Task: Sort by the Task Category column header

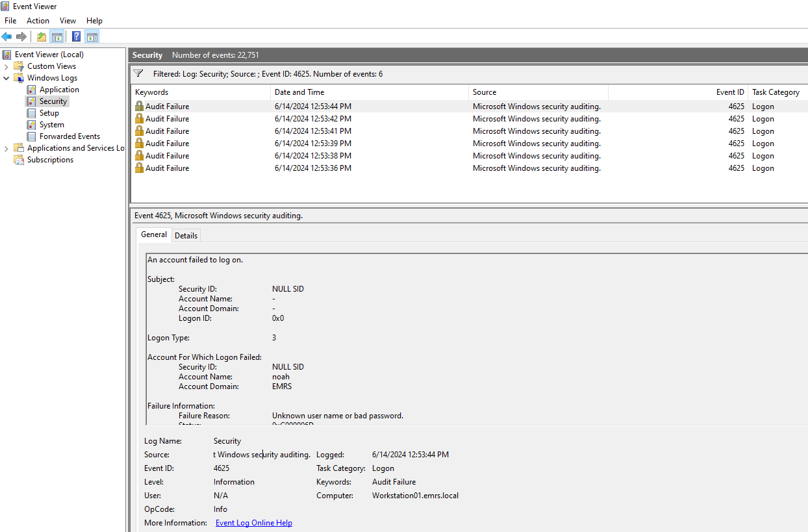Action: (777, 92)
